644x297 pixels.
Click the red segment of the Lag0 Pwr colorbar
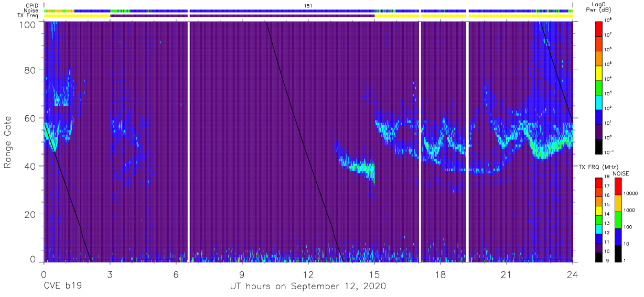599,28
